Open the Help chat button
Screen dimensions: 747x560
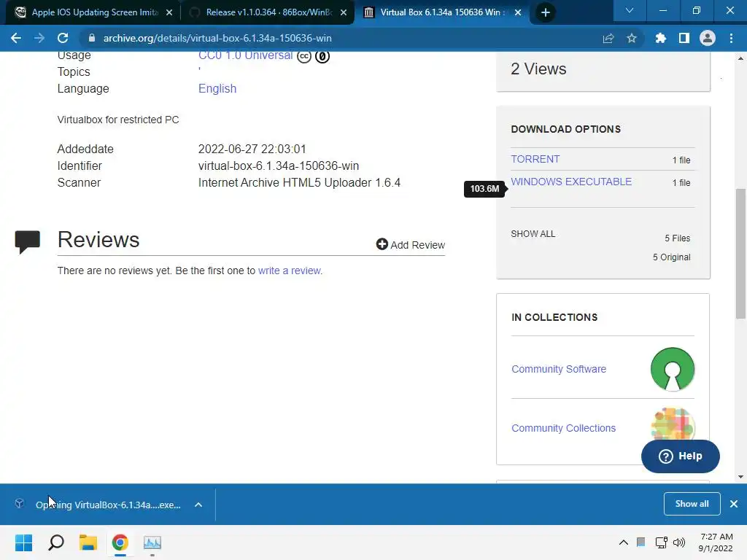[681, 456]
